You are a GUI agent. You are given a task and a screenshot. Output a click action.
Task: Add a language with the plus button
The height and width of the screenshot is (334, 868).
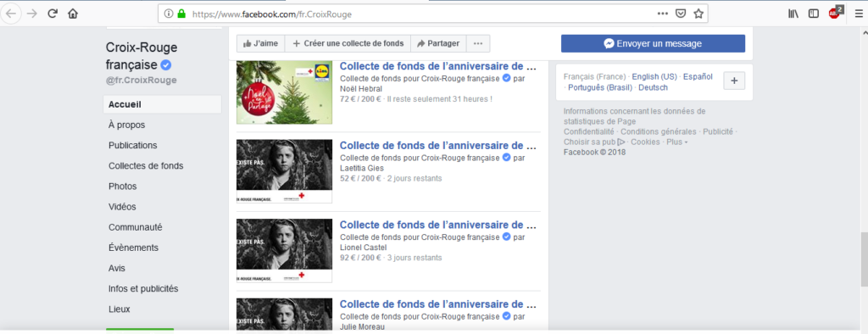point(734,81)
